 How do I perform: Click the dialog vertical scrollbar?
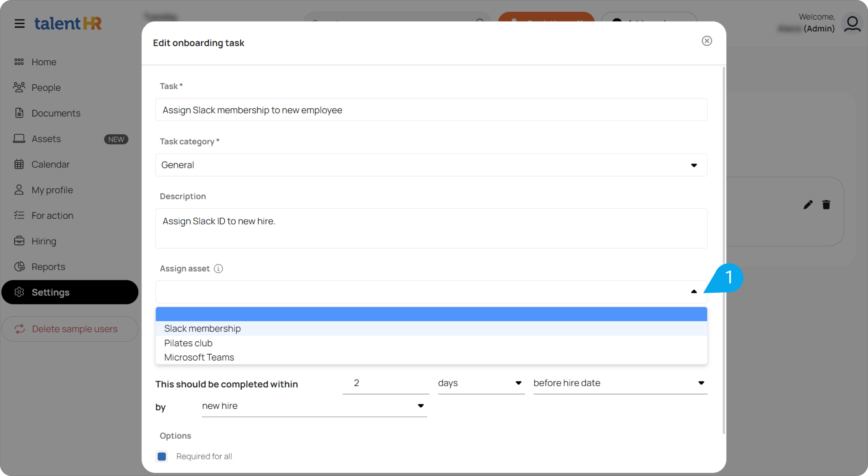(724, 250)
